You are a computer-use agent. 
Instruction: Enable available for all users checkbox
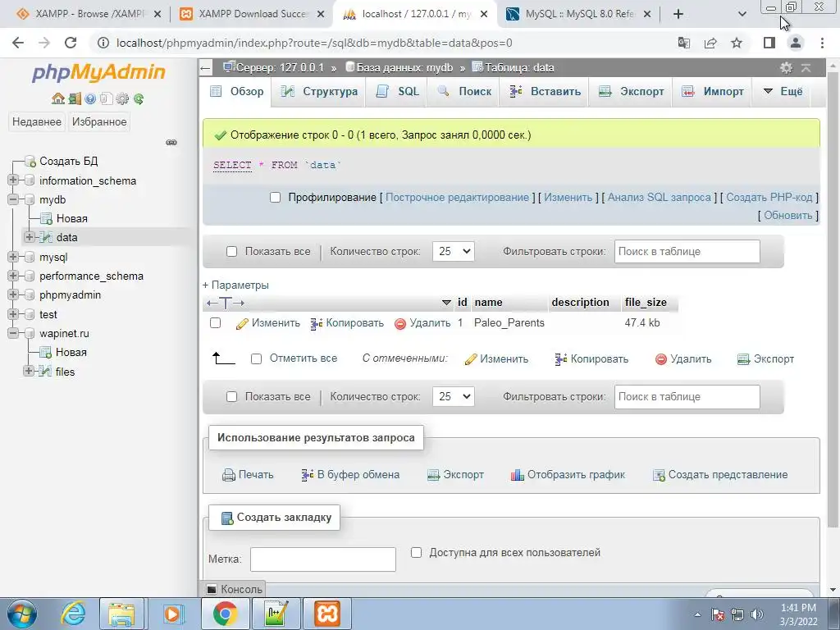(x=416, y=552)
